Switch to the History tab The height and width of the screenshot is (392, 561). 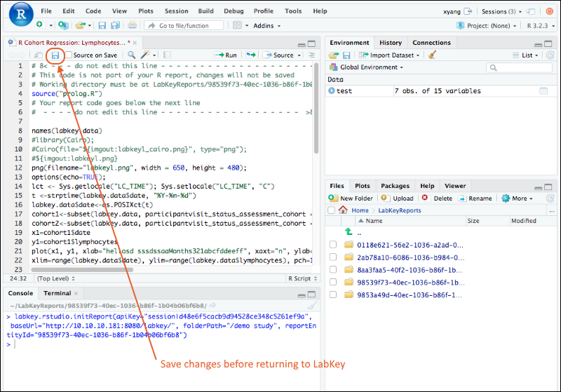(391, 43)
